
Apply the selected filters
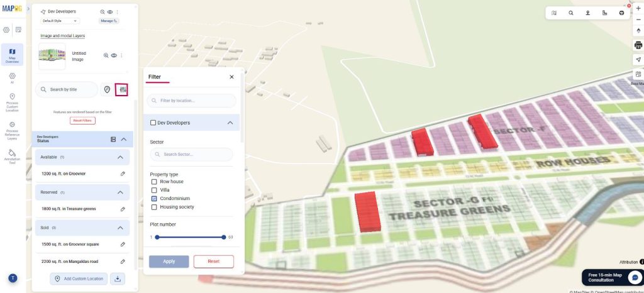click(169, 262)
